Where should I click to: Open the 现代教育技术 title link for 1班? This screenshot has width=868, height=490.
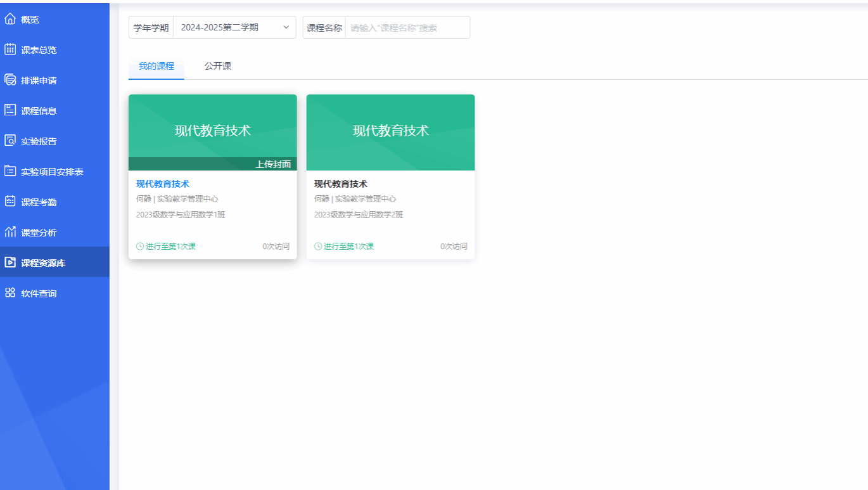[163, 184]
